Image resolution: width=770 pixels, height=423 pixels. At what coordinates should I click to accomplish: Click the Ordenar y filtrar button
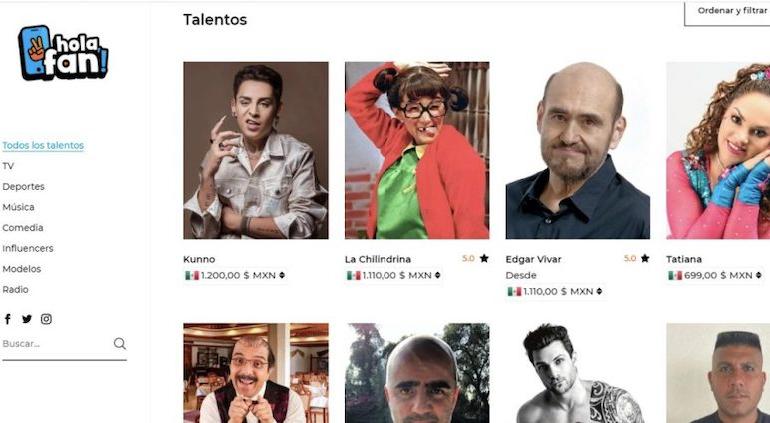tap(728, 13)
